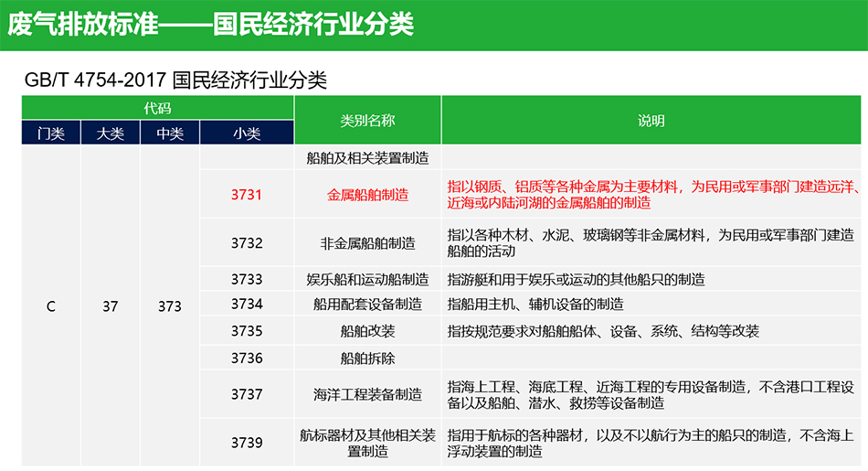
Task: Select the 中类 column header
Action: click(169, 134)
